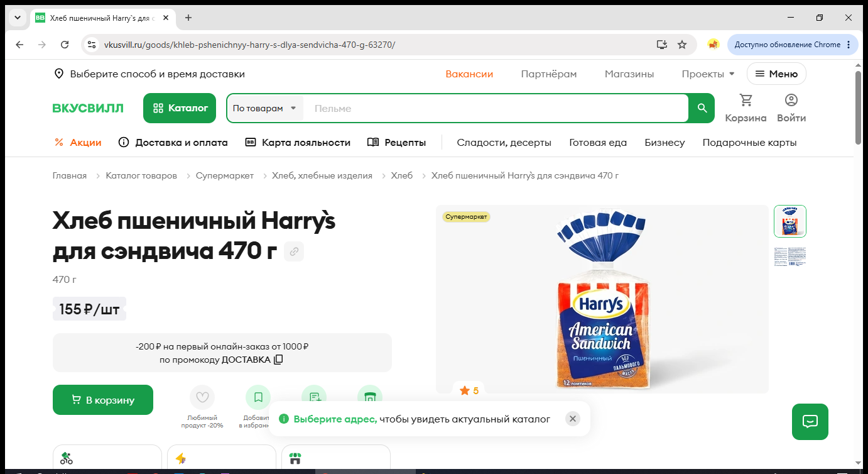The width and height of the screenshot is (868, 474).
Task: Focus the product search input field
Action: pos(496,108)
